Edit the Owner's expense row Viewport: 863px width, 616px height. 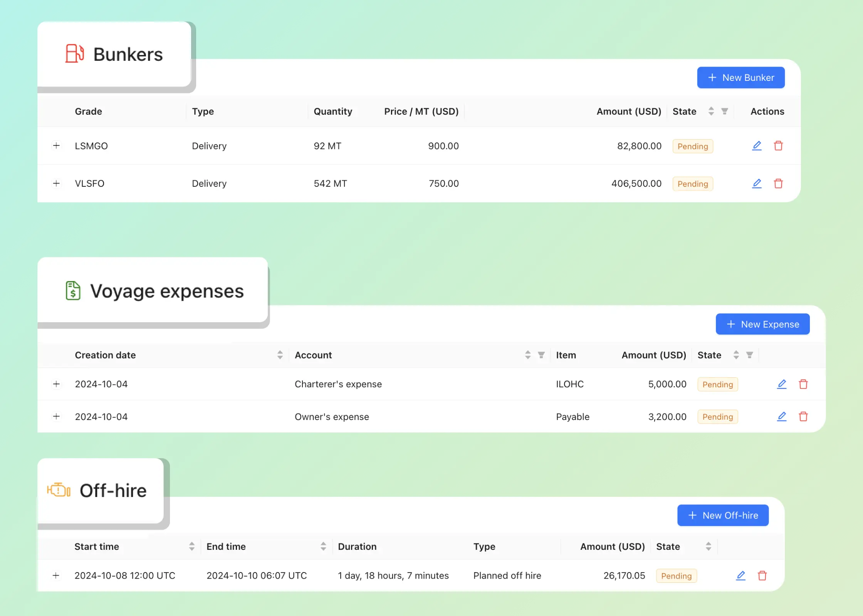pyautogui.click(x=781, y=417)
